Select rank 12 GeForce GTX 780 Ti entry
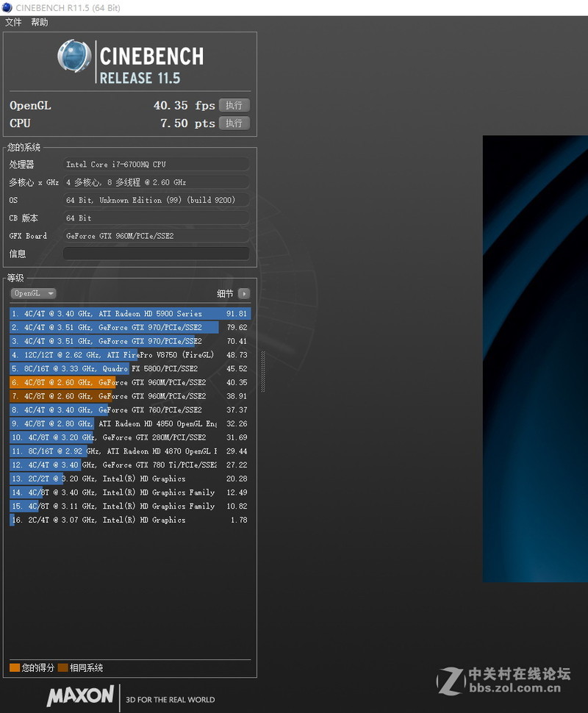This screenshot has width=588, height=713. 129,465
